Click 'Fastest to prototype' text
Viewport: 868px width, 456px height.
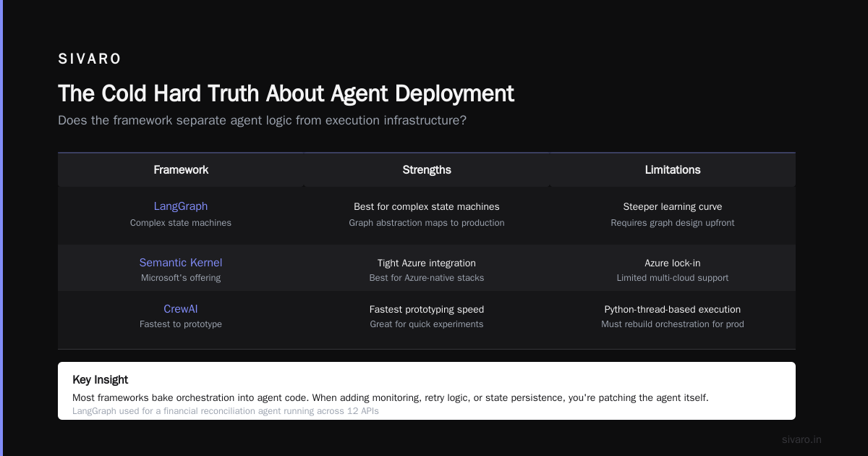pyautogui.click(x=181, y=324)
